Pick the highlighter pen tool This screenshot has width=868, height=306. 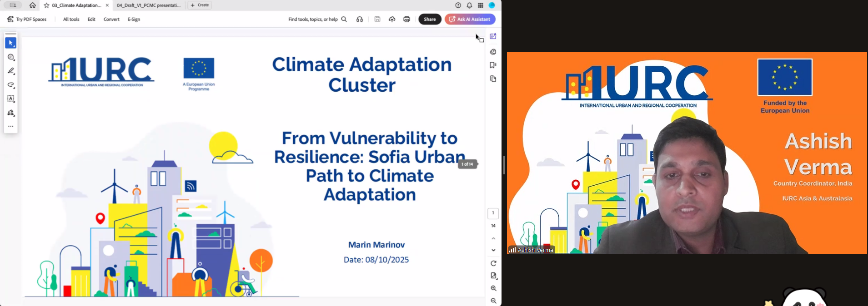click(11, 71)
